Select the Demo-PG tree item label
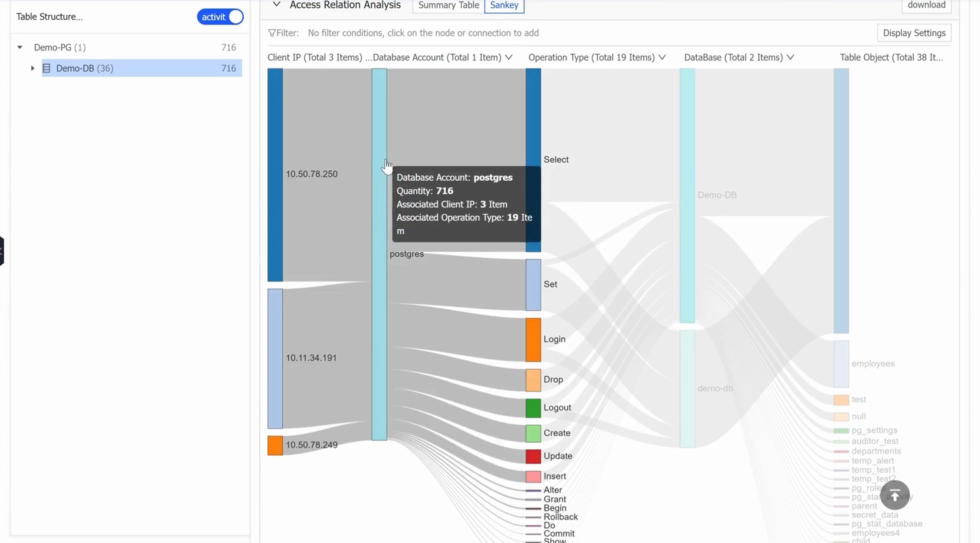Viewport: 980px width, 543px height. [x=60, y=47]
